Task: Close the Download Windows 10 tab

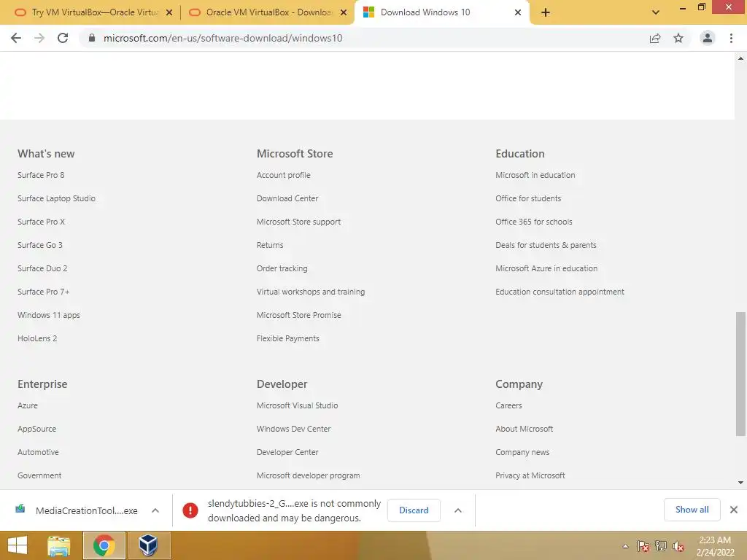Action: pyautogui.click(x=518, y=12)
